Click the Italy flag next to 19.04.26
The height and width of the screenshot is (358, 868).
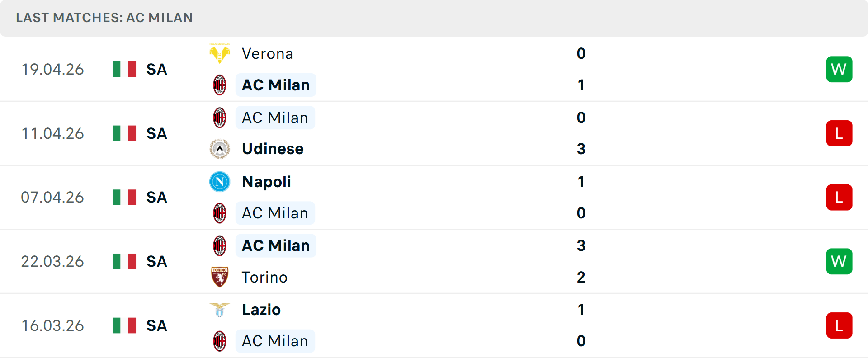click(124, 69)
